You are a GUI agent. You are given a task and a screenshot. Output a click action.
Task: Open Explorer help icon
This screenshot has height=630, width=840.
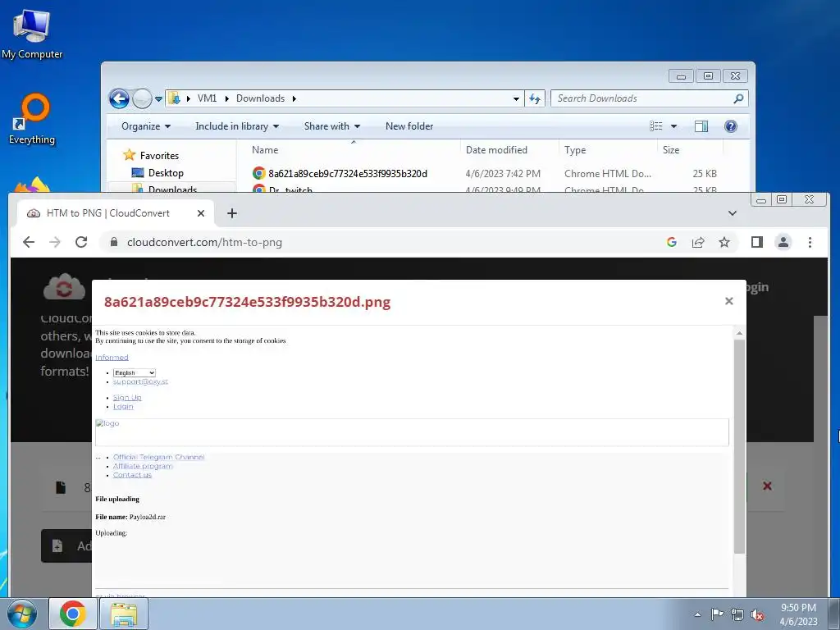pyautogui.click(x=731, y=126)
